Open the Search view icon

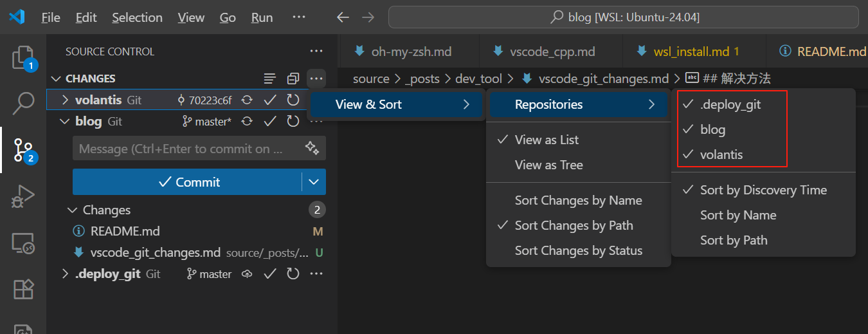pos(23,102)
